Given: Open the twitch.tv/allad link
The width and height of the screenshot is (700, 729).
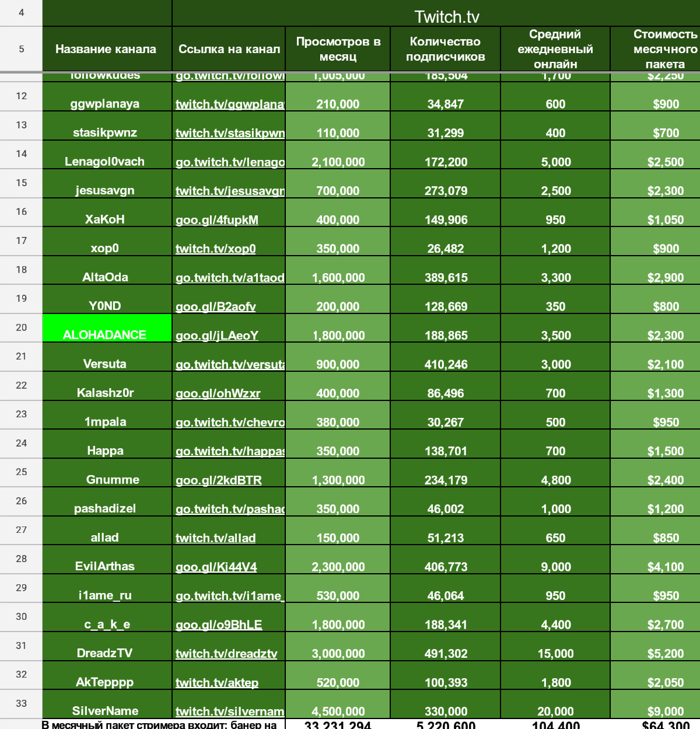Looking at the screenshot, I should tap(215, 538).
